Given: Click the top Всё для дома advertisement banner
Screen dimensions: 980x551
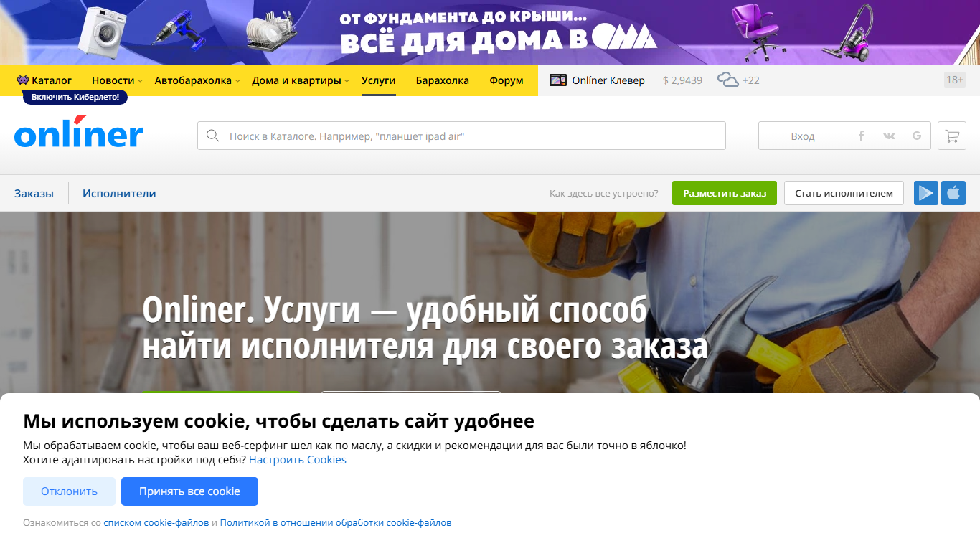Looking at the screenshot, I should click(x=490, y=32).
